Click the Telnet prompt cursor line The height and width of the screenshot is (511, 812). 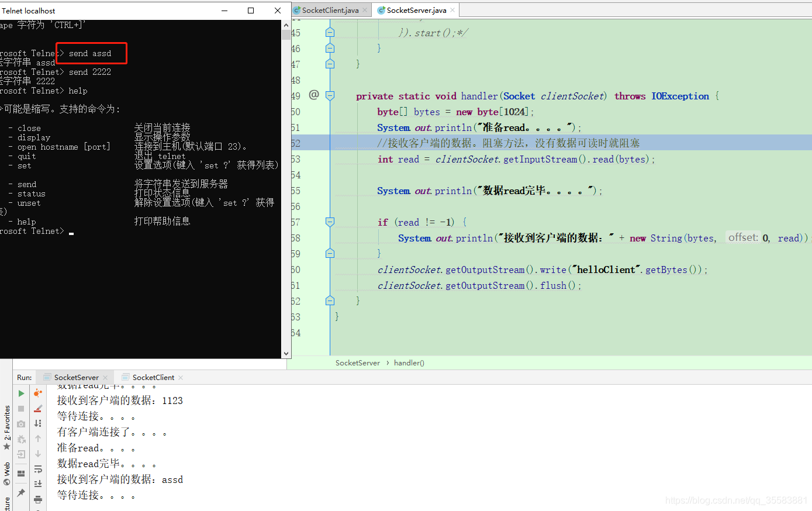37,232
